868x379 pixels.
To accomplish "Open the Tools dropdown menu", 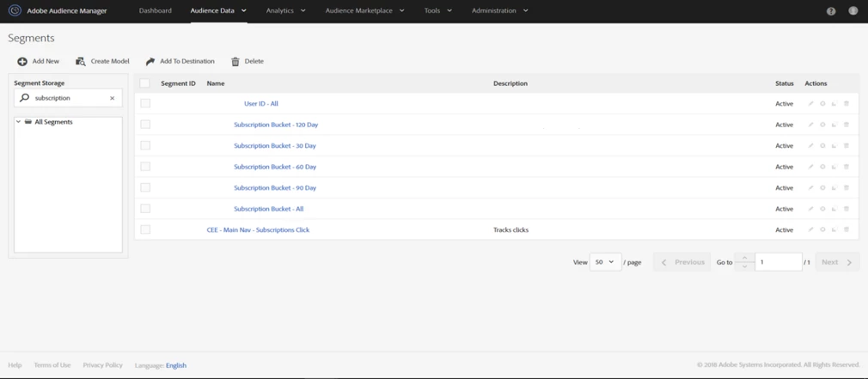I will click(x=438, y=10).
